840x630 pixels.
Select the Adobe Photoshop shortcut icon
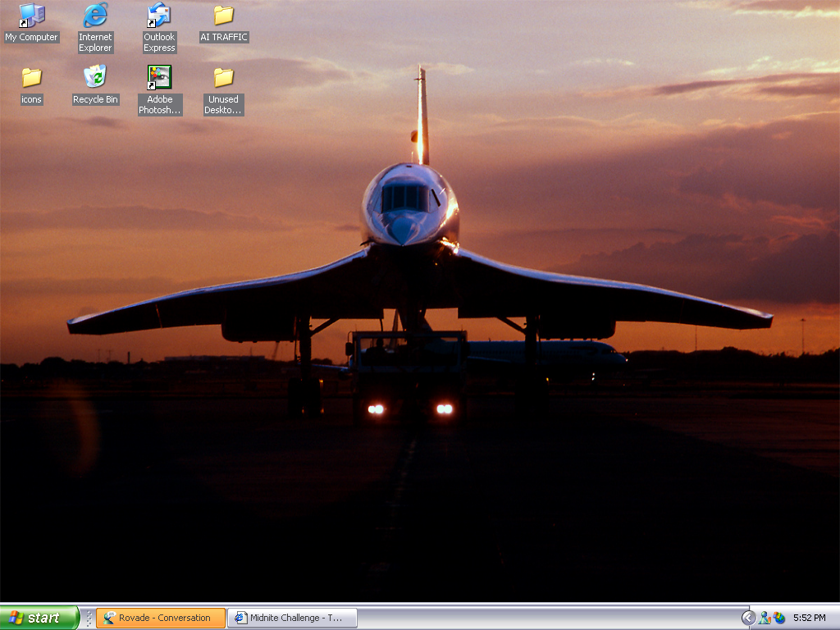tap(159, 77)
